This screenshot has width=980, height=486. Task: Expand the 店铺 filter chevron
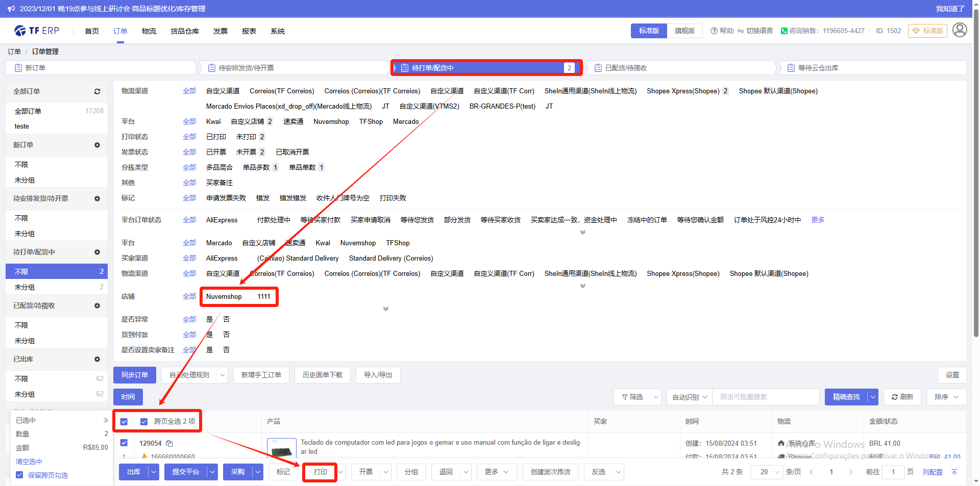coord(386,309)
